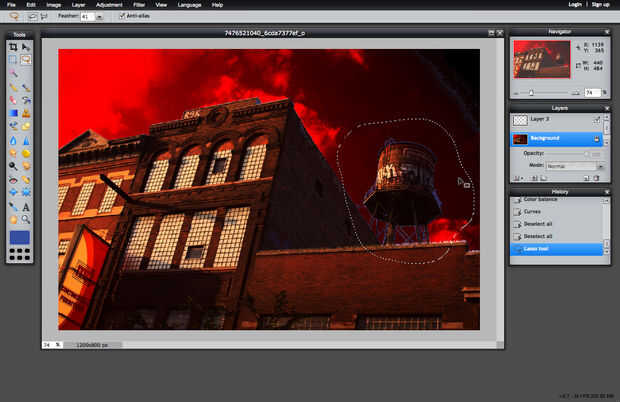Viewport: 620px width, 402px height.
Task: Click the Sign up link
Action: pyautogui.click(x=600, y=4)
